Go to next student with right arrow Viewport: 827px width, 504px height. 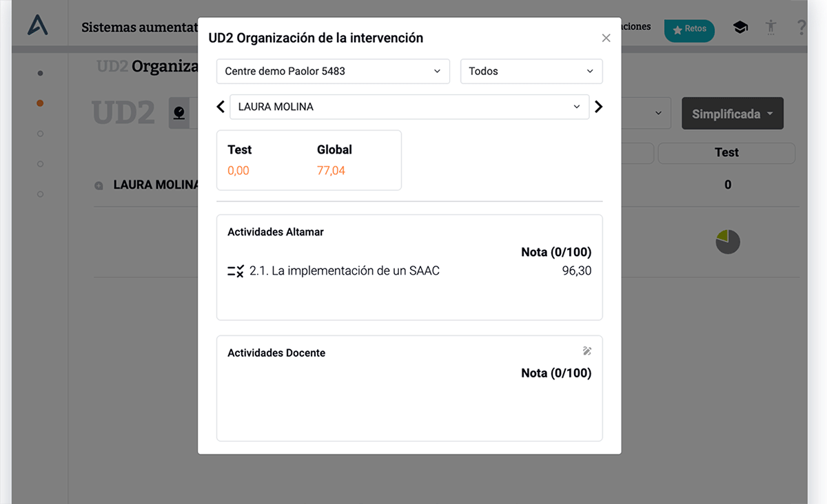click(598, 107)
